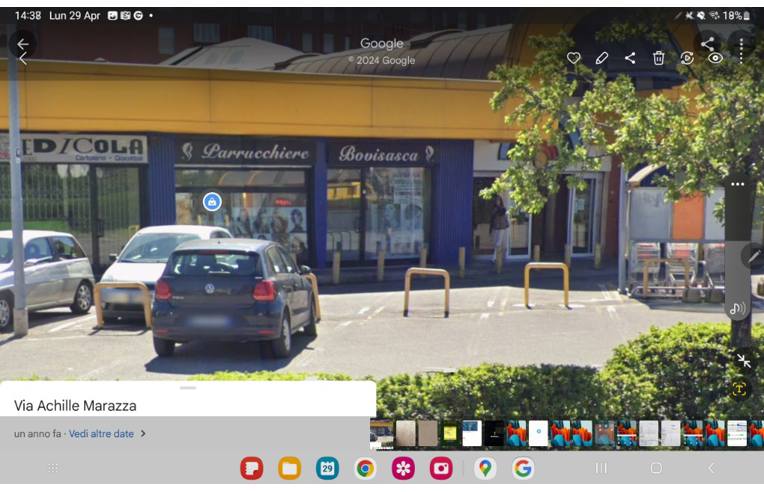Open the pencil edit tool in top toolbar

(x=602, y=58)
